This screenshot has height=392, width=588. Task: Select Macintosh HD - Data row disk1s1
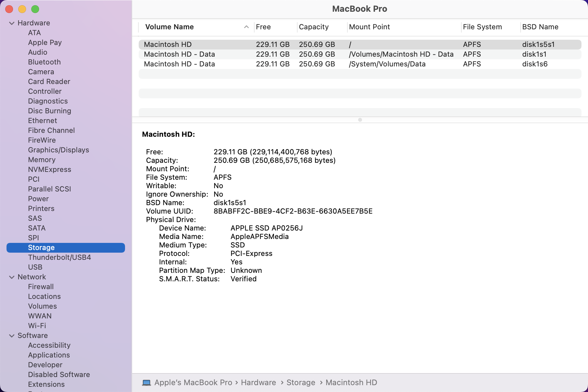[x=360, y=54]
